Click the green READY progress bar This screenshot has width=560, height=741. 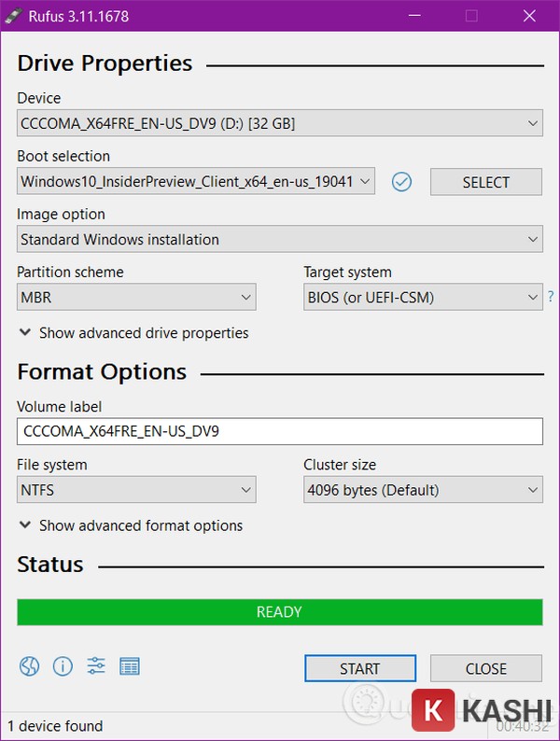point(279,612)
